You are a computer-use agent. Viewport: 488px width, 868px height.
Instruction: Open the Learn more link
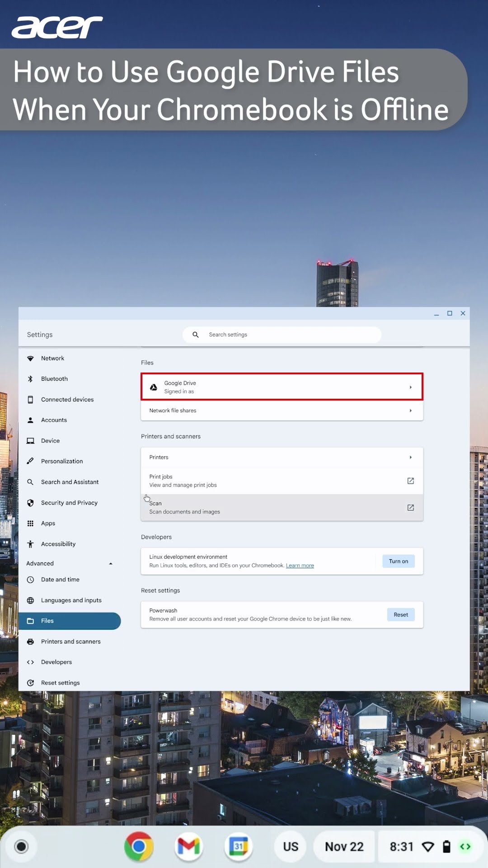pos(300,566)
